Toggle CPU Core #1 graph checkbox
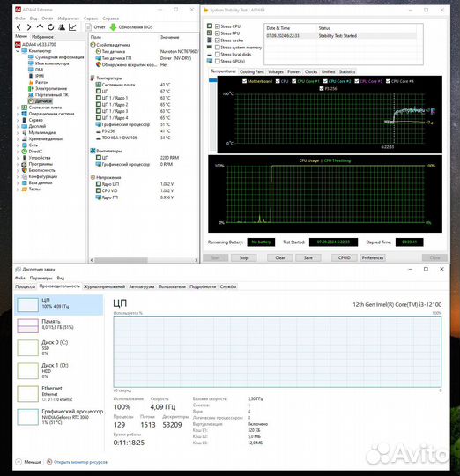Screen dimensions: 460x476 (293, 81)
